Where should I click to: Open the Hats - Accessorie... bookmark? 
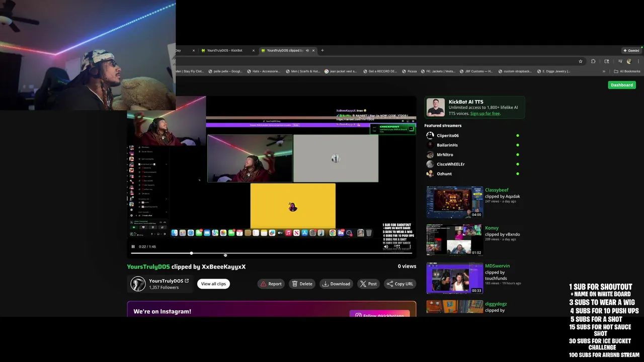tap(264, 71)
